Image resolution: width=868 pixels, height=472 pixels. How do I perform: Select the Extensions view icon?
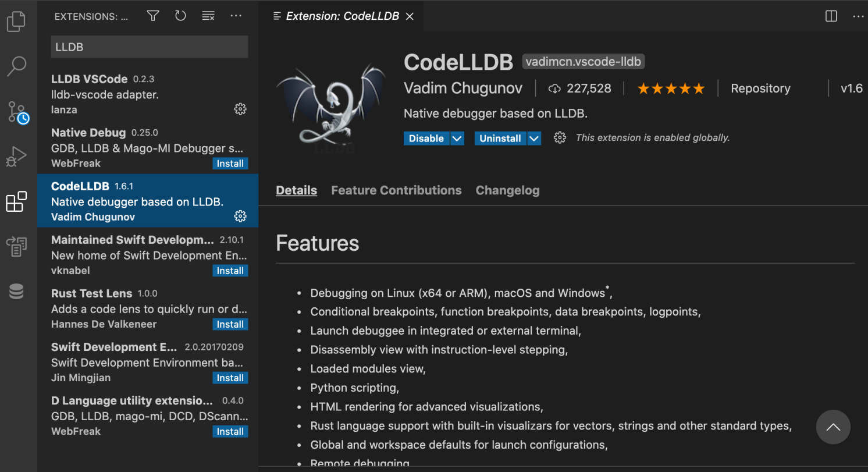pyautogui.click(x=16, y=201)
